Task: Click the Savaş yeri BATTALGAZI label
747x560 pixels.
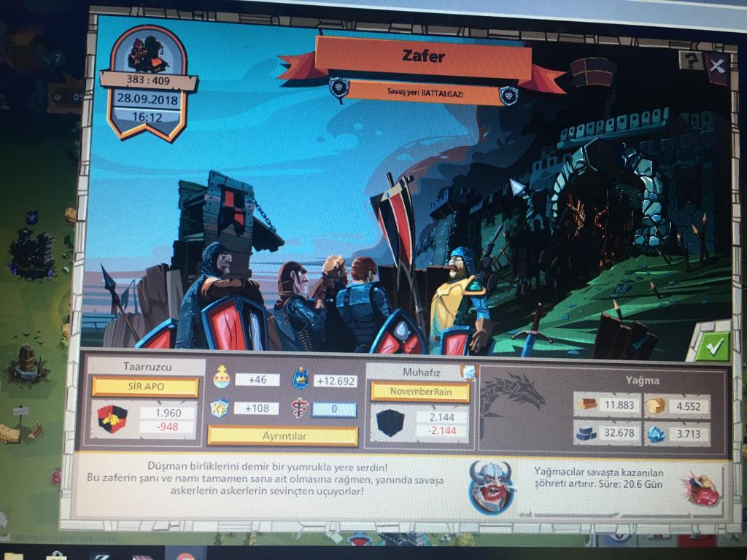Action: [425, 93]
